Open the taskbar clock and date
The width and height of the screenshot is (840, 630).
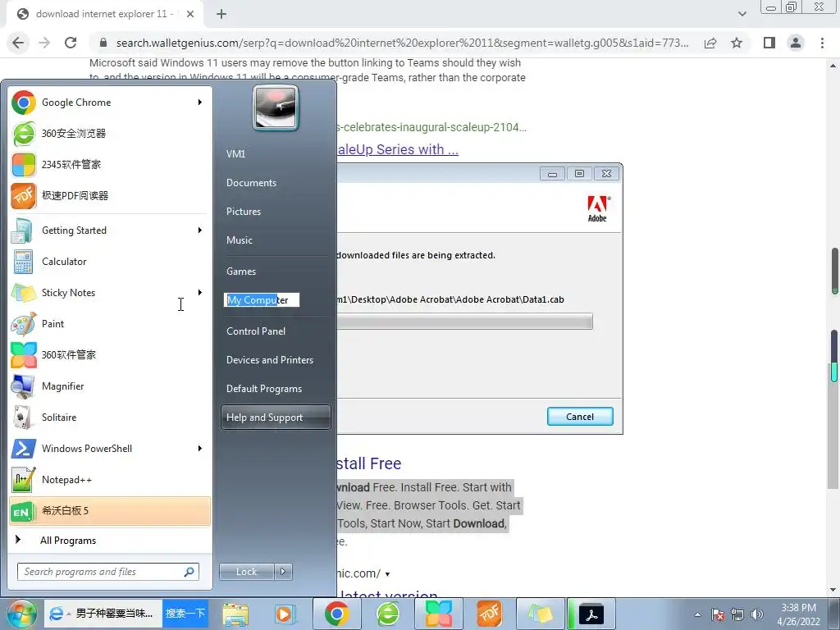[x=798, y=614]
